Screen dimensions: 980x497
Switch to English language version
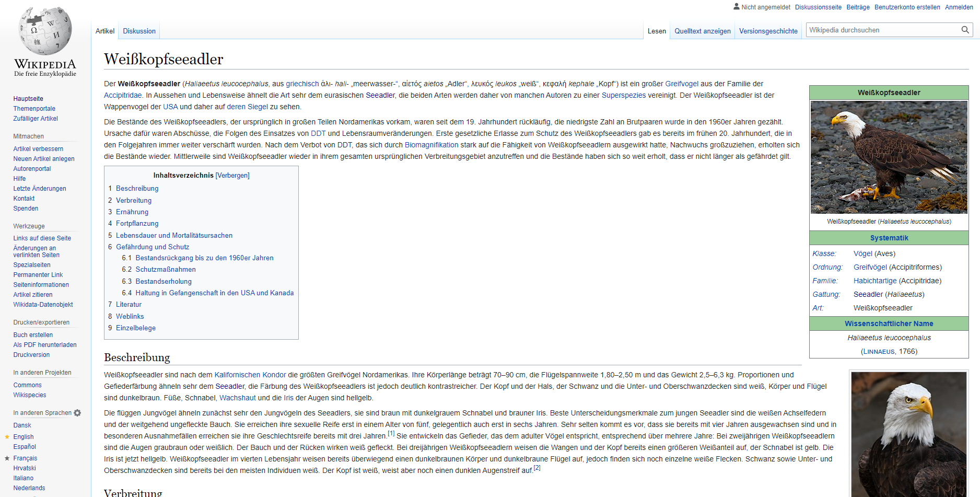coord(24,437)
